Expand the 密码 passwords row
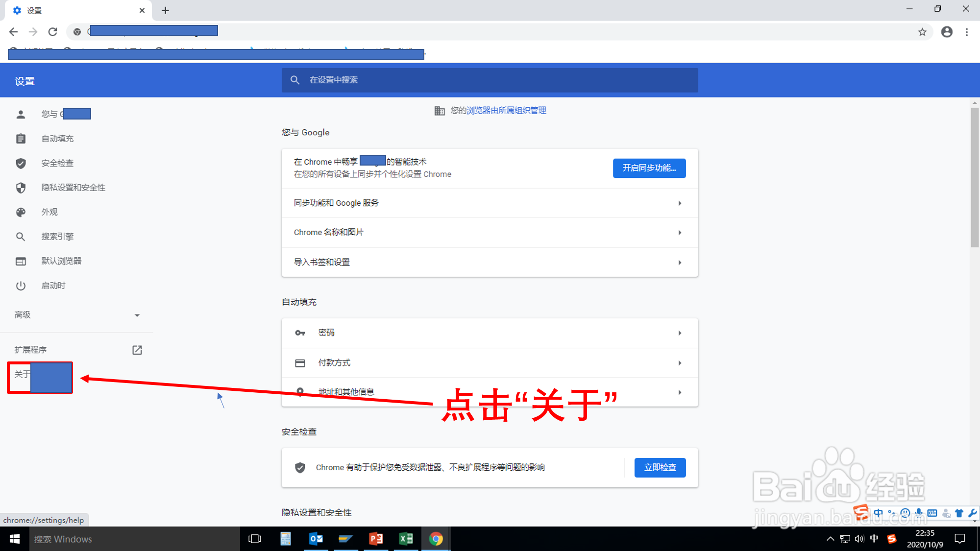 (x=489, y=333)
